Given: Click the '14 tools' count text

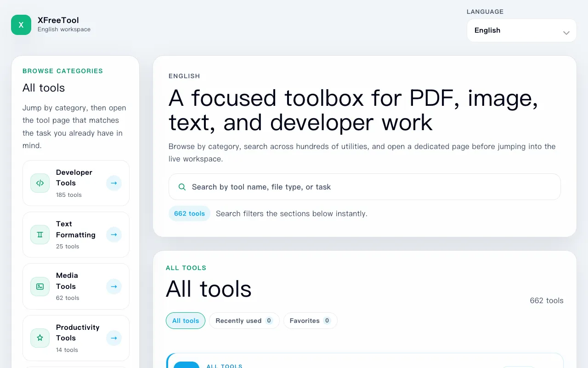Looking at the screenshot, I should (x=67, y=350).
